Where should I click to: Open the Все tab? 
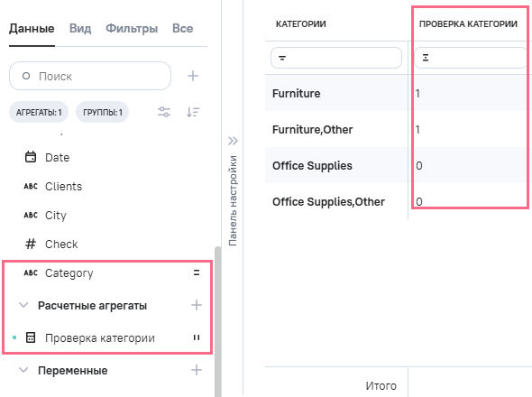(182, 28)
